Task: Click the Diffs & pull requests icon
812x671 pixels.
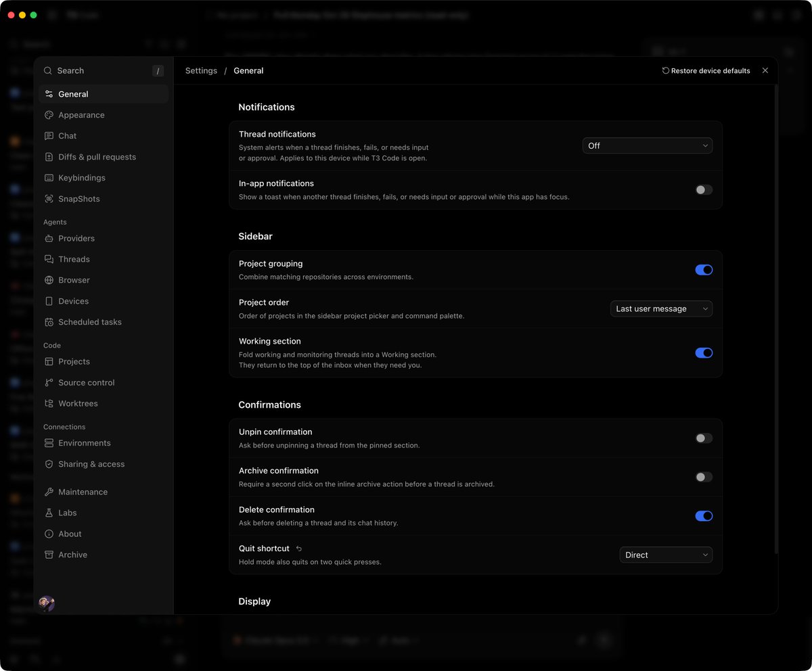Action: 49,157
